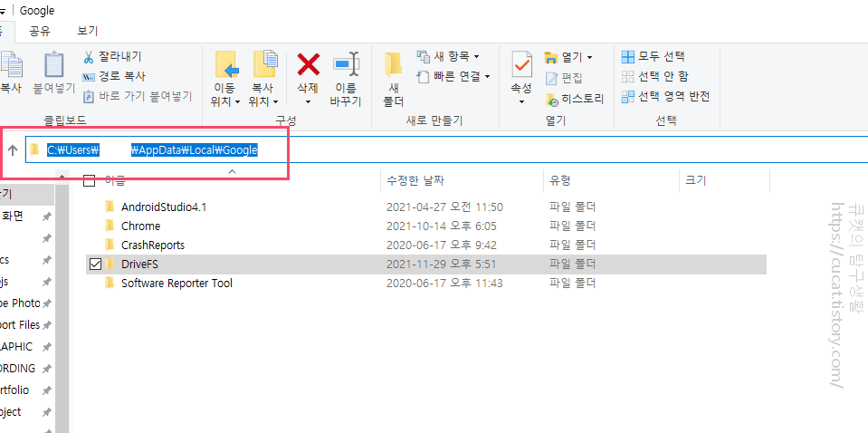This screenshot has width=868, height=433.
Task: Select the AndroidStudio4.1 folder name
Action: point(164,207)
